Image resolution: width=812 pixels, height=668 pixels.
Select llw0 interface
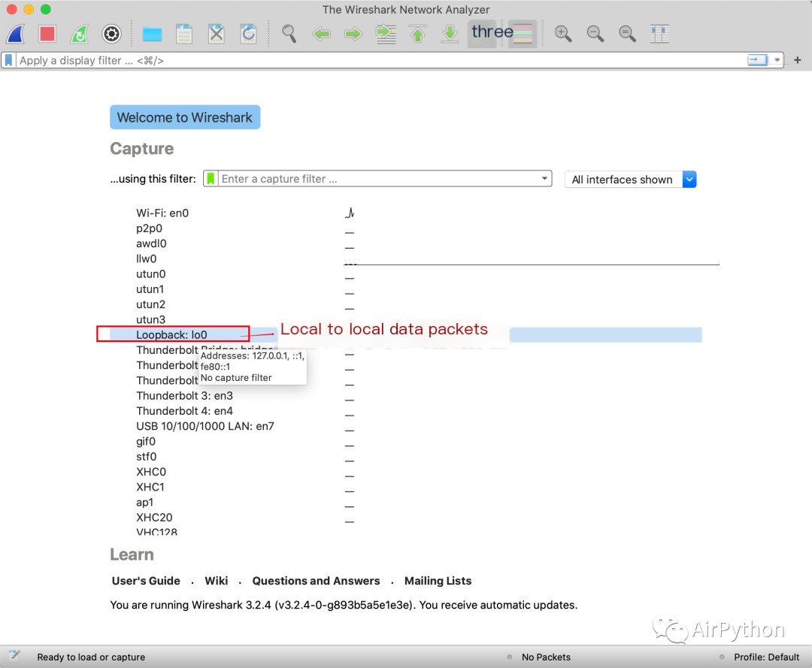click(x=146, y=258)
